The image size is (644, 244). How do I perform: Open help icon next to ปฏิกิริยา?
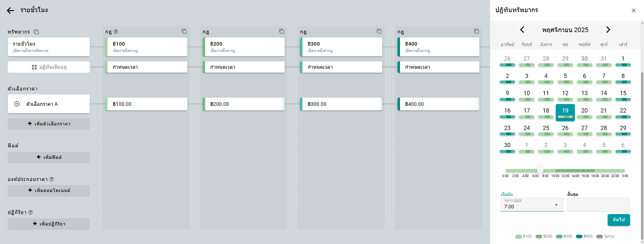31,212
